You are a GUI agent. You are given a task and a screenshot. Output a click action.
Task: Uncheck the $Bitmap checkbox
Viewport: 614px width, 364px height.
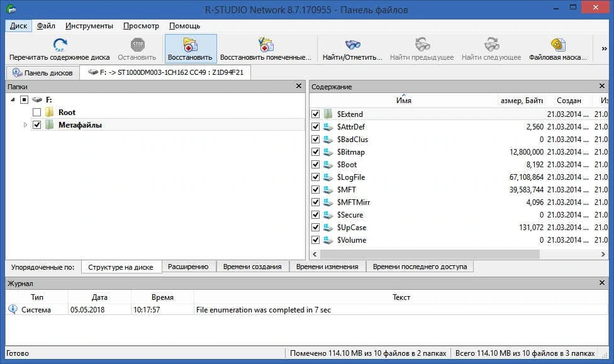point(316,152)
